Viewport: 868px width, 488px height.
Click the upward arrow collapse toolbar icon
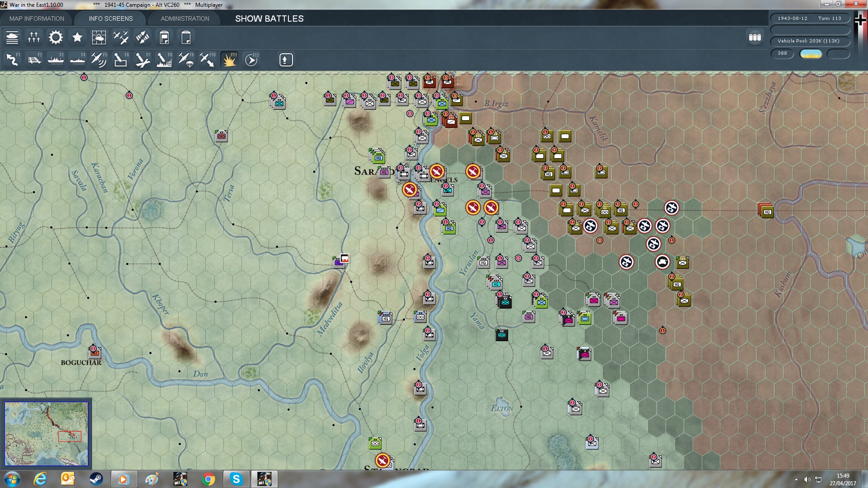(286, 60)
